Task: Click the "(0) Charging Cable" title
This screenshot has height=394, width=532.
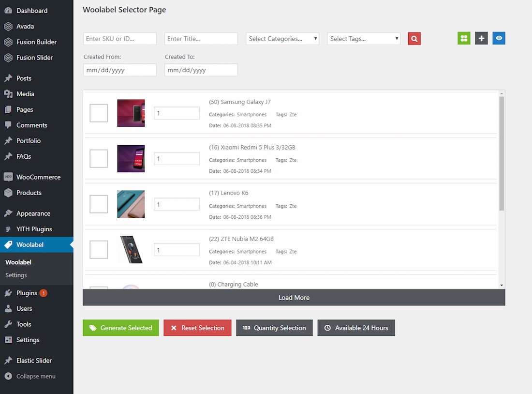Action: [234, 284]
